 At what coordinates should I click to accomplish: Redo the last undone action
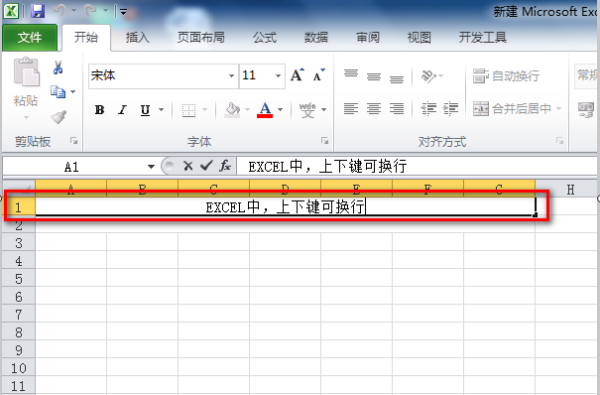point(91,11)
